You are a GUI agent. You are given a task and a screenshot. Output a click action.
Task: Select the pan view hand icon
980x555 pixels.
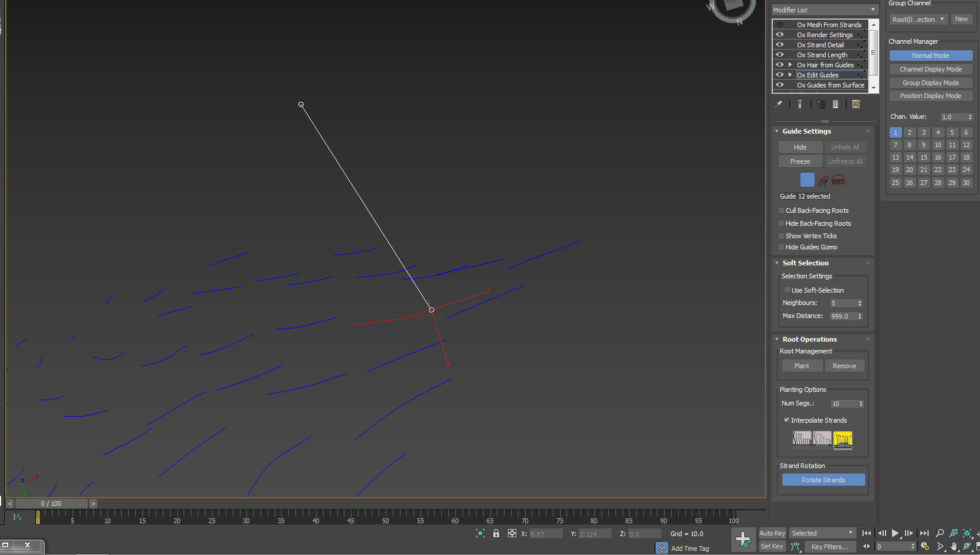953,547
